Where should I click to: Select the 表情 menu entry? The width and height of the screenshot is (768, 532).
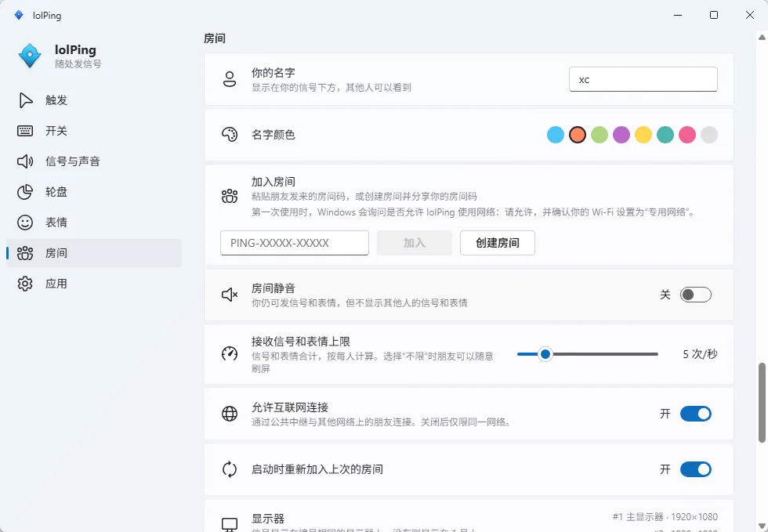(94, 223)
